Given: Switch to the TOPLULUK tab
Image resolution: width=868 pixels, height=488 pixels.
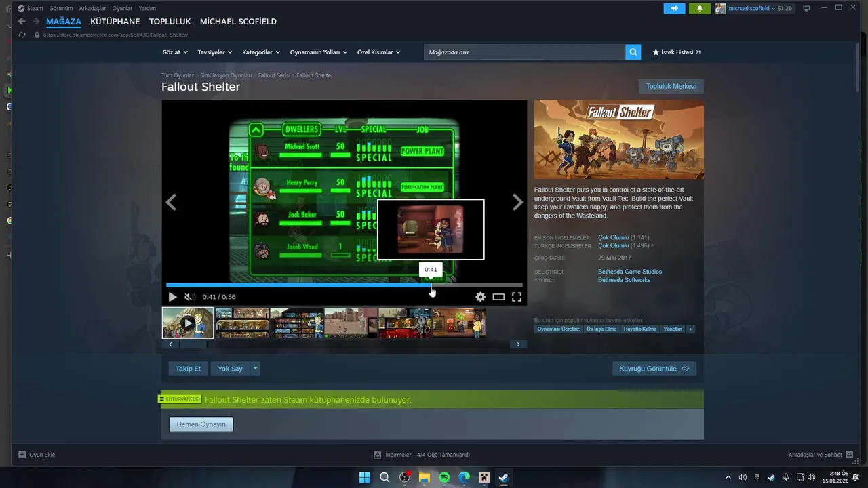Looking at the screenshot, I should pos(170,22).
